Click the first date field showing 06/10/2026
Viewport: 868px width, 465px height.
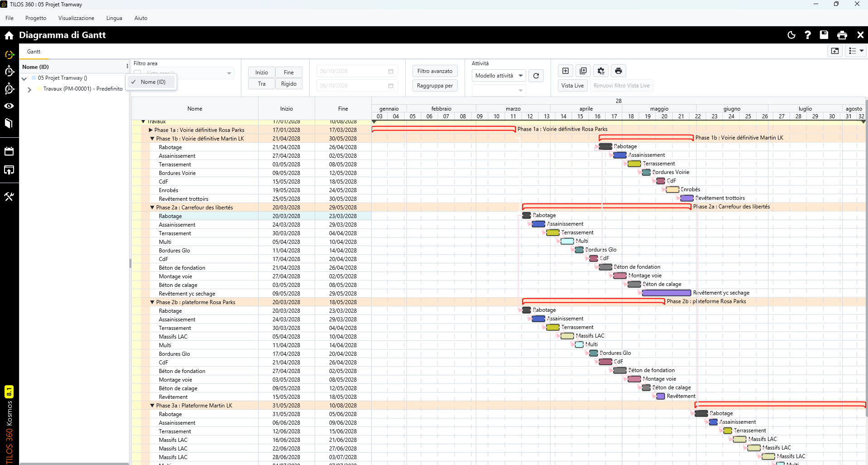click(357, 71)
